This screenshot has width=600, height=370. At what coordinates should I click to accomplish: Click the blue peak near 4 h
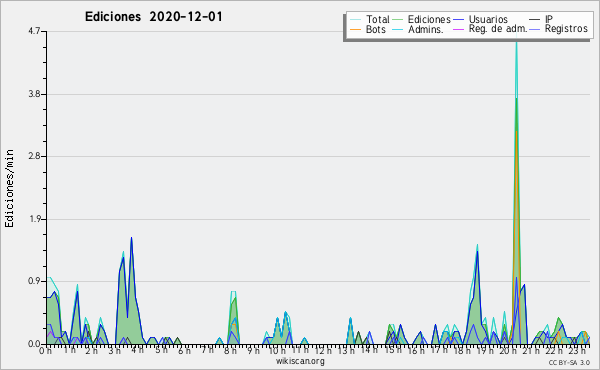pos(131,238)
